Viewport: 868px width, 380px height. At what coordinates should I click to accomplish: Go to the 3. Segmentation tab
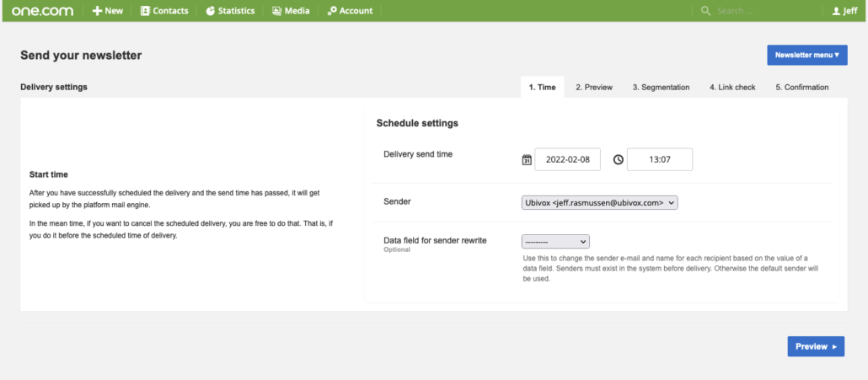pyautogui.click(x=661, y=88)
